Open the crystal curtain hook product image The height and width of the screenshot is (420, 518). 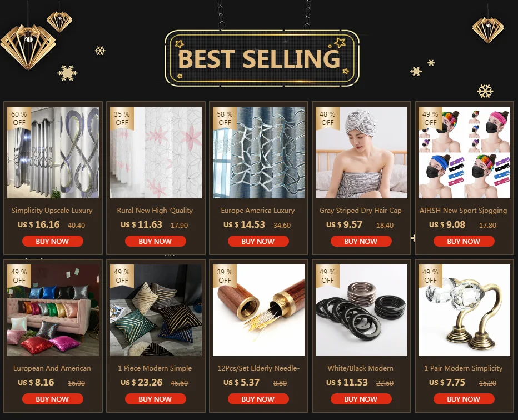pyautogui.click(x=464, y=310)
